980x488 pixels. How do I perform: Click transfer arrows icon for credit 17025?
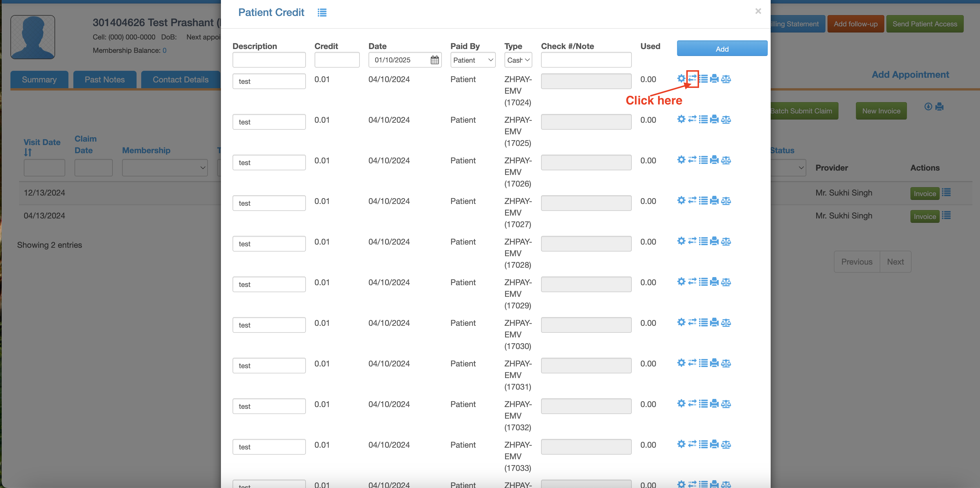coord(692,119)
